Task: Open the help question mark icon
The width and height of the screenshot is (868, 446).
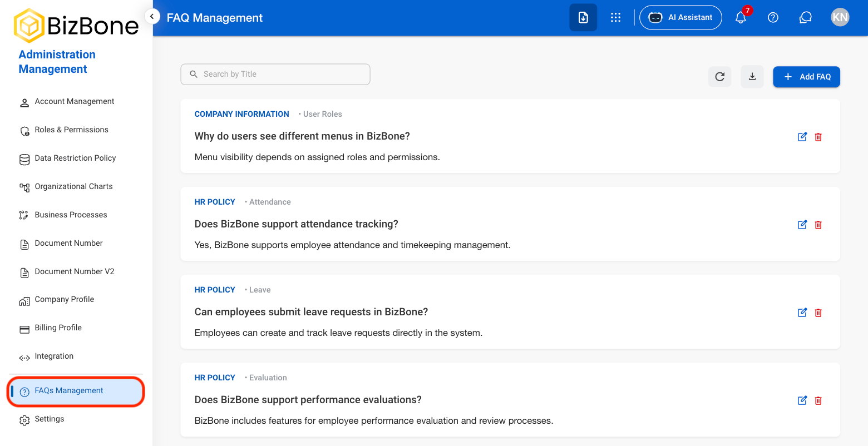Action: coord(773,17)
